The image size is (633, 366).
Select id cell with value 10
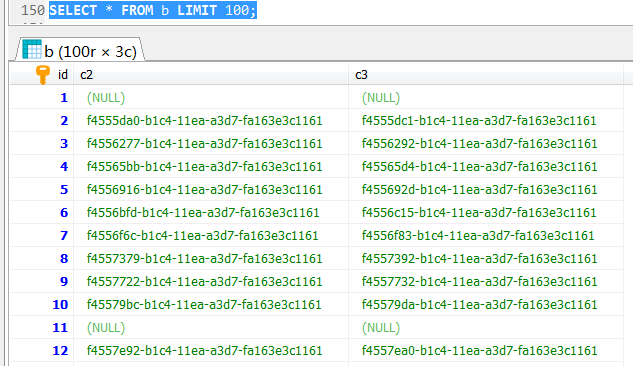tap(42, 305)
